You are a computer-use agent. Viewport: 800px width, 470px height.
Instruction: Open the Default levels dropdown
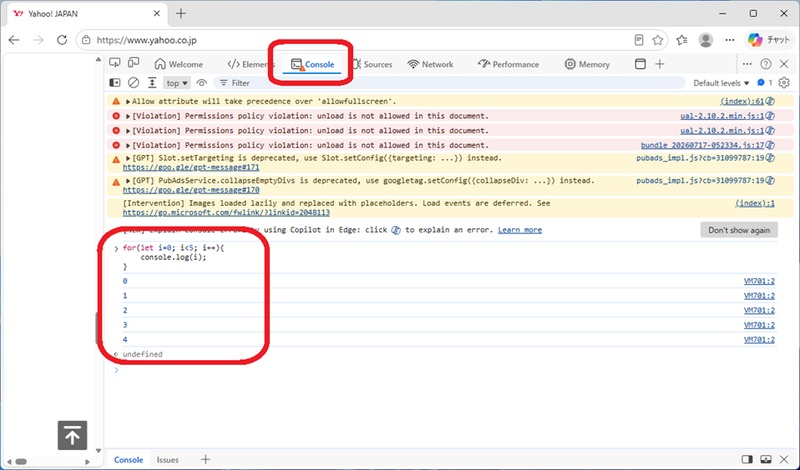721,83
